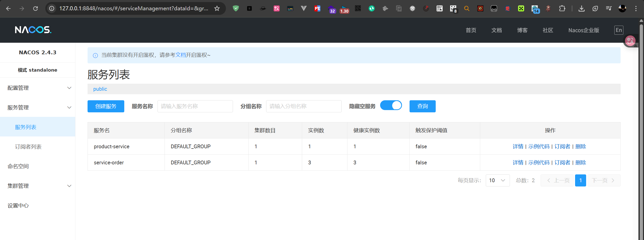Screen dimensions: 644x240
Task: Reload the page with the browser refresh icon
Action: pyautogui.click(x=35, y=9)
